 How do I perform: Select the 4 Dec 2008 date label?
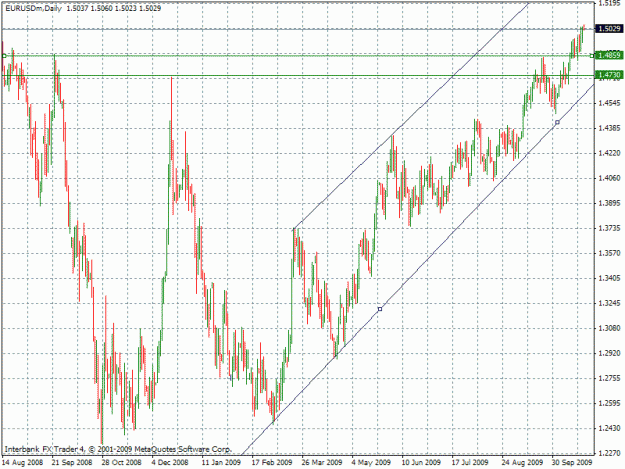[170, 463]
